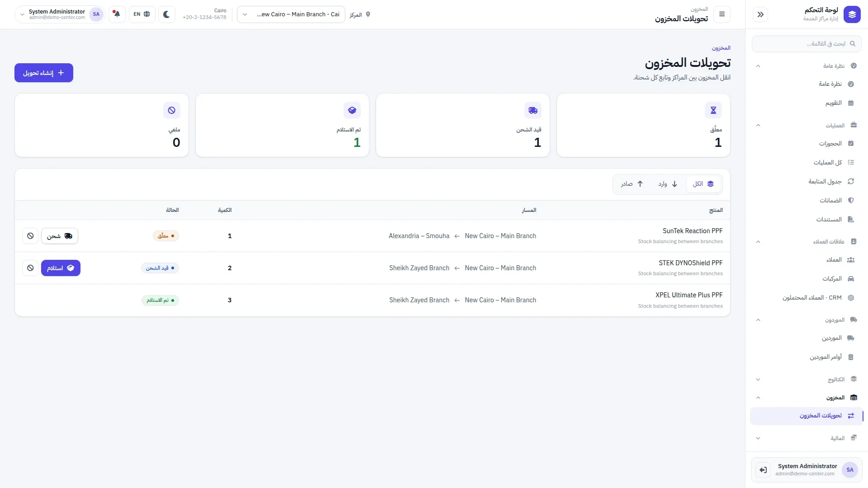This screenshot has height=488, width=868.
Task: Click the box received card icon
Action: pos(352,110)
